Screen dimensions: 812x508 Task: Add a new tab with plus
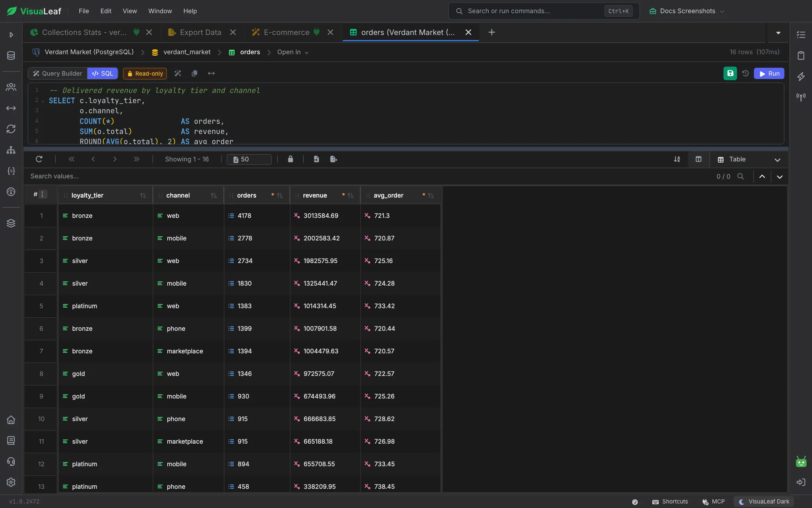pos(492,32)
